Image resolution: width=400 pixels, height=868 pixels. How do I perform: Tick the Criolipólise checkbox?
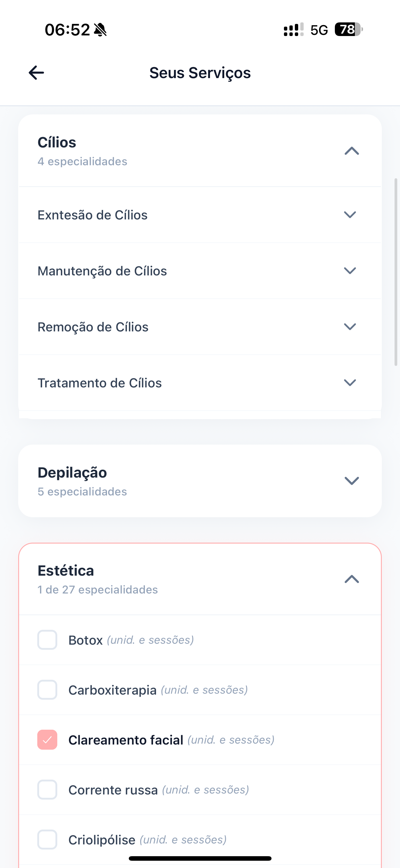point(47,839)
